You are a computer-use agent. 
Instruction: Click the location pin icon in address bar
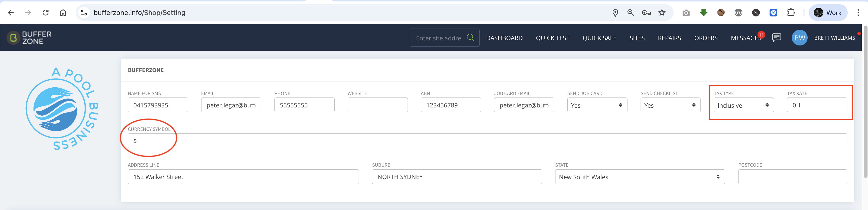[615, 13]
